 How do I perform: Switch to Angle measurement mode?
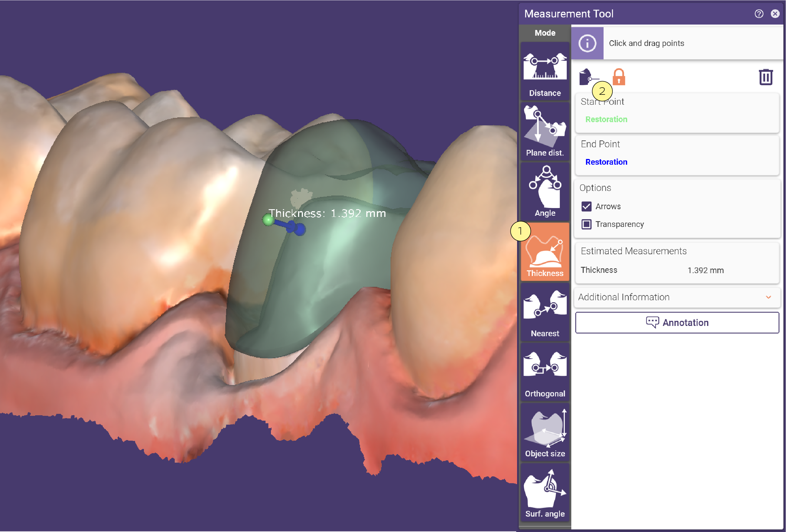(545, 191)
